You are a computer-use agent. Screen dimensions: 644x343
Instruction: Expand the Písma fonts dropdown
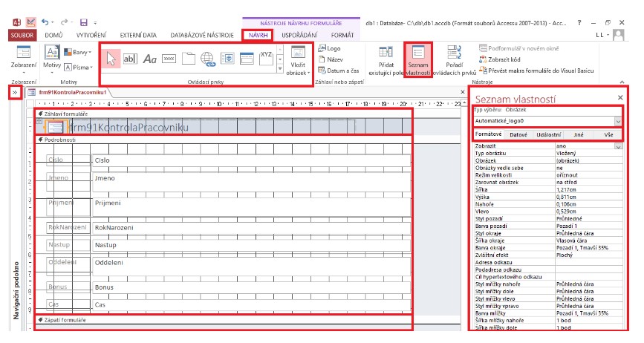pos(78,67)
